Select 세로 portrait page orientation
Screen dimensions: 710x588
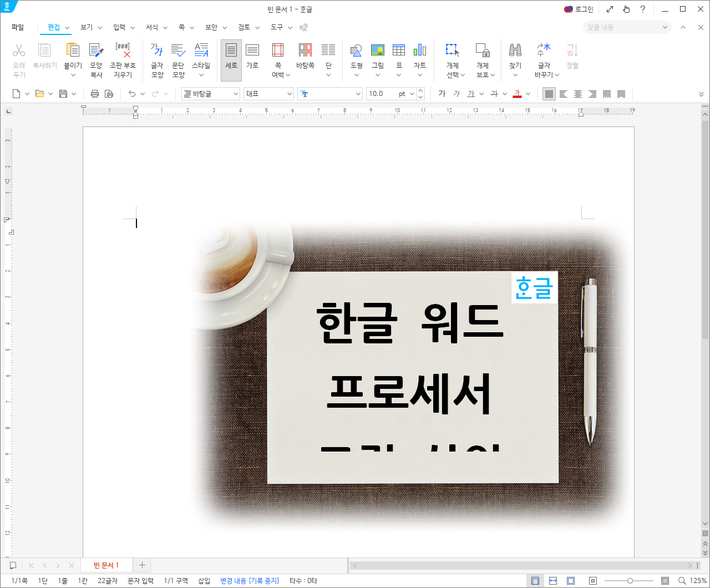(231, 60)
